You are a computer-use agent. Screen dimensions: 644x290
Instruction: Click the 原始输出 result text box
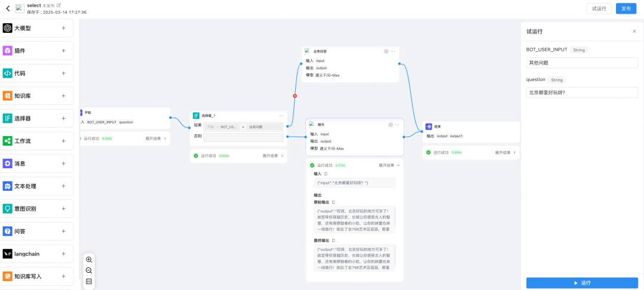[x=354, y=220]
